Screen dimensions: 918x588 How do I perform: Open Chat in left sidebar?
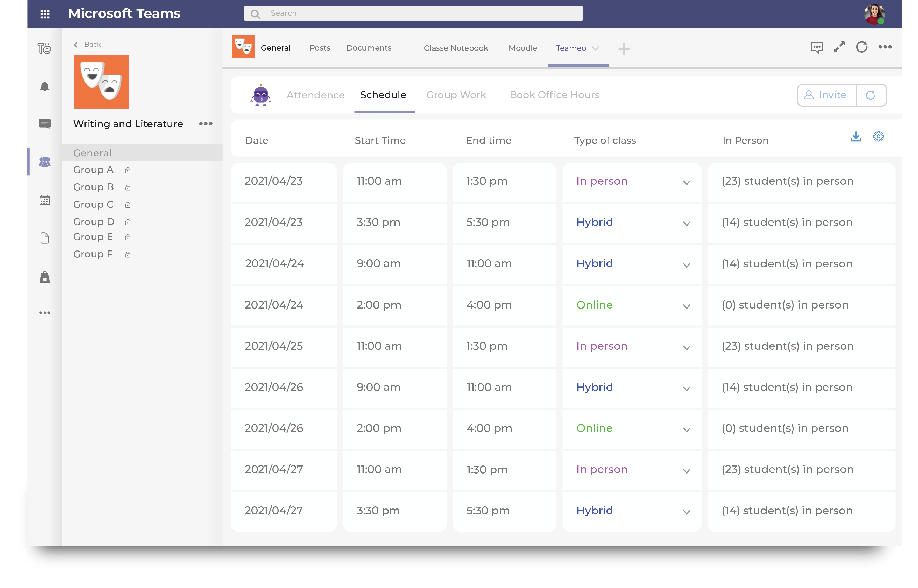[45, 124]
